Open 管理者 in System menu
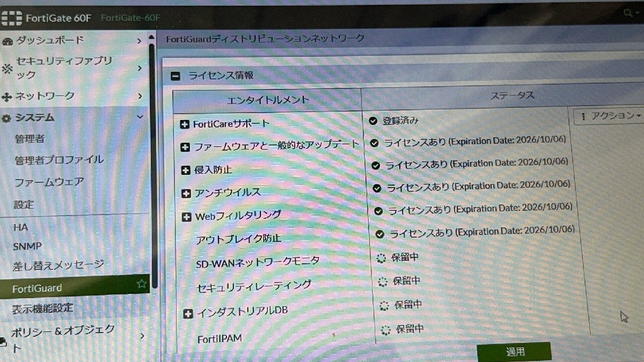644x362 pixels. (30, 139)
